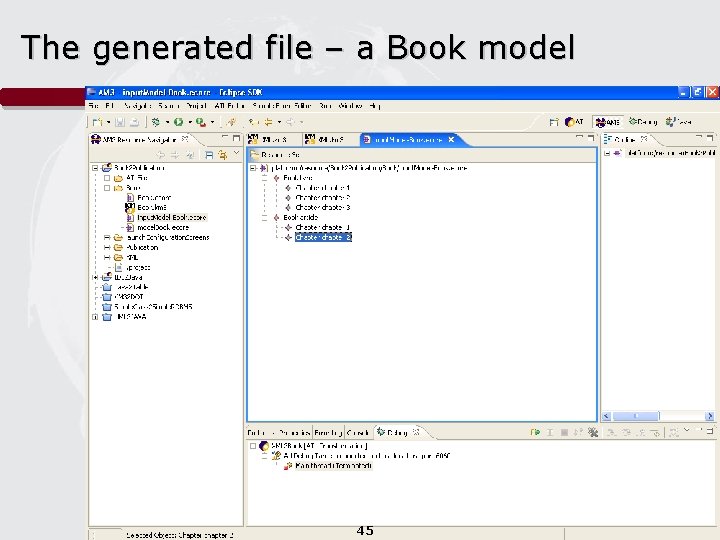Click the Save toolbar icon
The height and width of the screenshot is (540, 720).
tap(120, 122)
